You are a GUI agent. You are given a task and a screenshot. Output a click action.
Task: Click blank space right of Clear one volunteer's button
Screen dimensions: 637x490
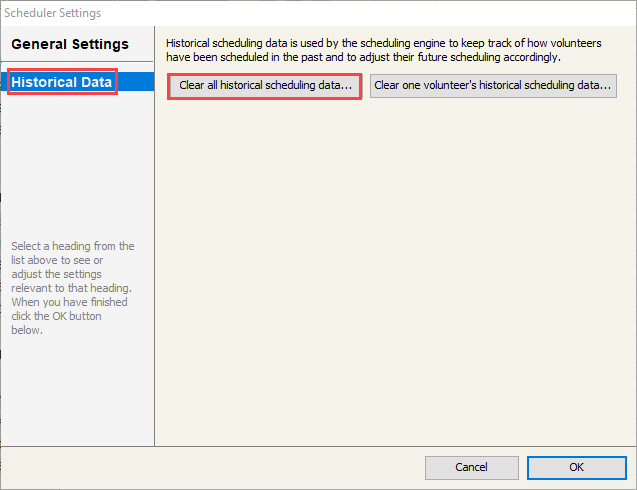pos(625,86)
